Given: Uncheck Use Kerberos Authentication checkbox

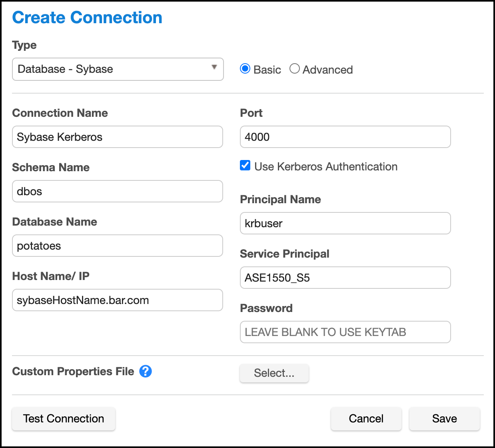Looking at the screenshot, I should coord(245,166).
